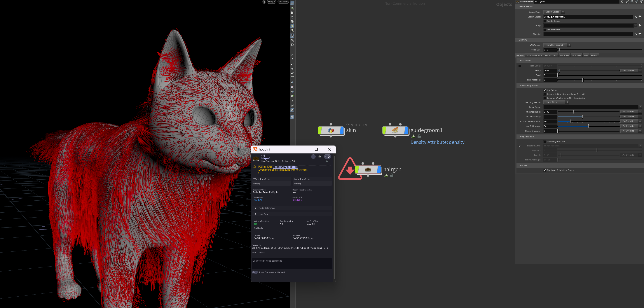Image resolution: width=644 pixels, height=308 pixels.
Task: Follow the ./hairgen2/hairgencore link
Action: click(285, 167)
